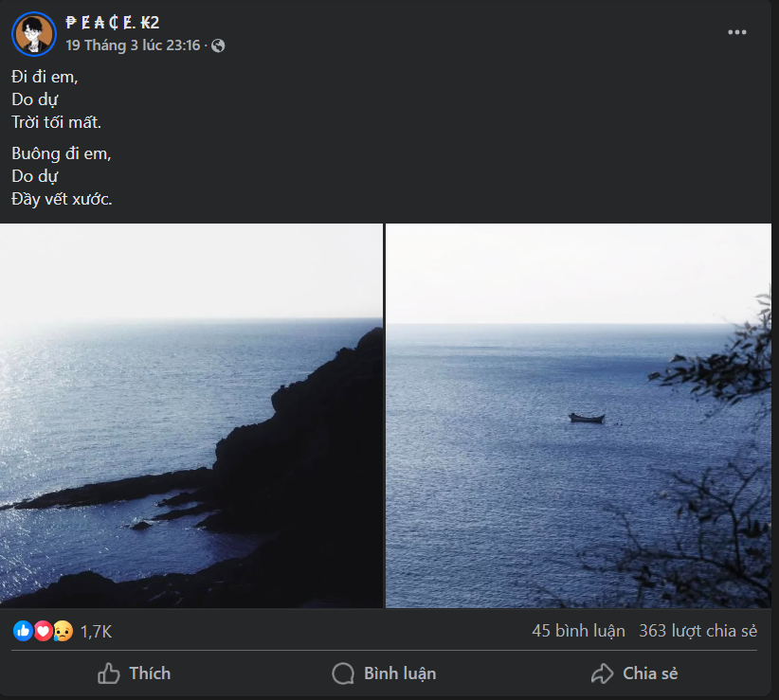Viewport: 779px width, 700px height.
Task: Show who reacted via the 1,7K count
Action: (x=96, y=631)
